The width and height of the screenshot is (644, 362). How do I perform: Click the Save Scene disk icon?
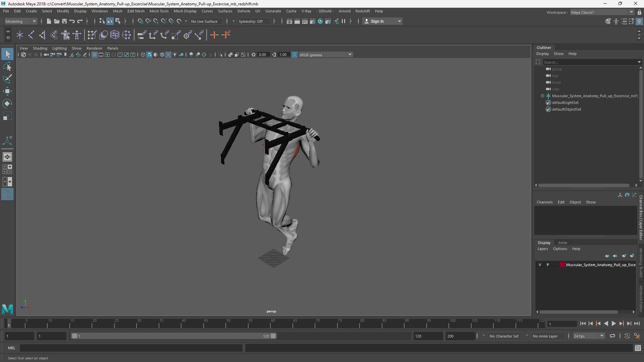tap(64, 21)
